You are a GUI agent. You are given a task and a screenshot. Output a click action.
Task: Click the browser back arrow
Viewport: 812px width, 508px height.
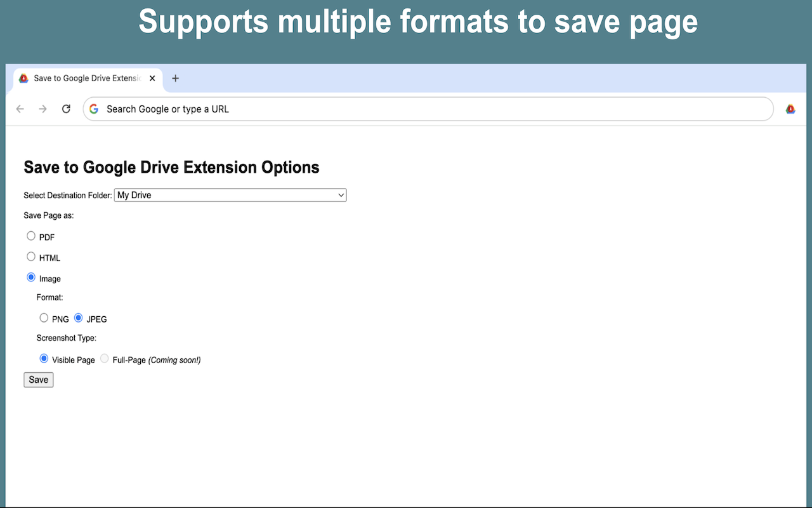(20, 109)
